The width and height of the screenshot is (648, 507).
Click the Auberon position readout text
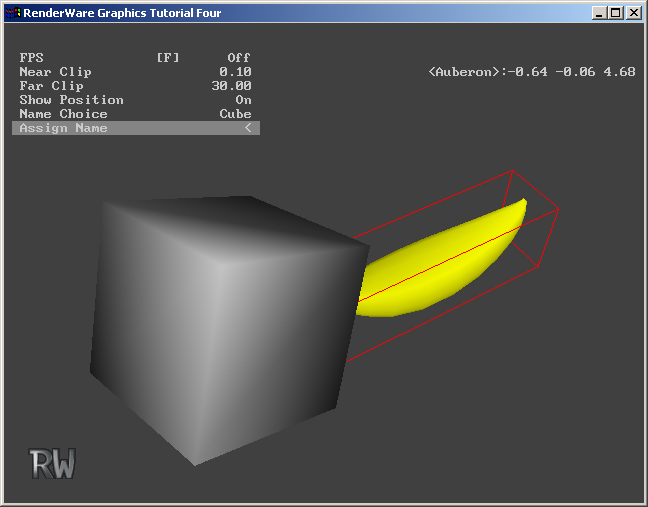click(531, 72)
